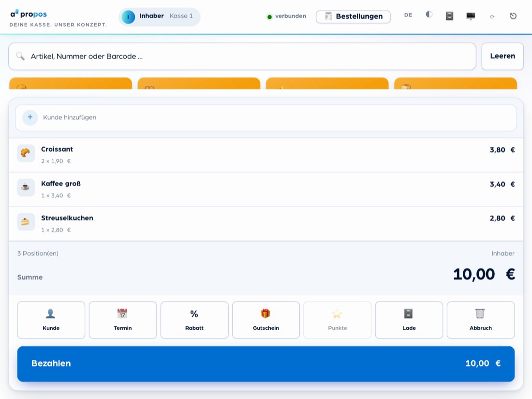Click the green verbunden connection status
The height and width of the screenshot is (399, 532).
[287, 16]
